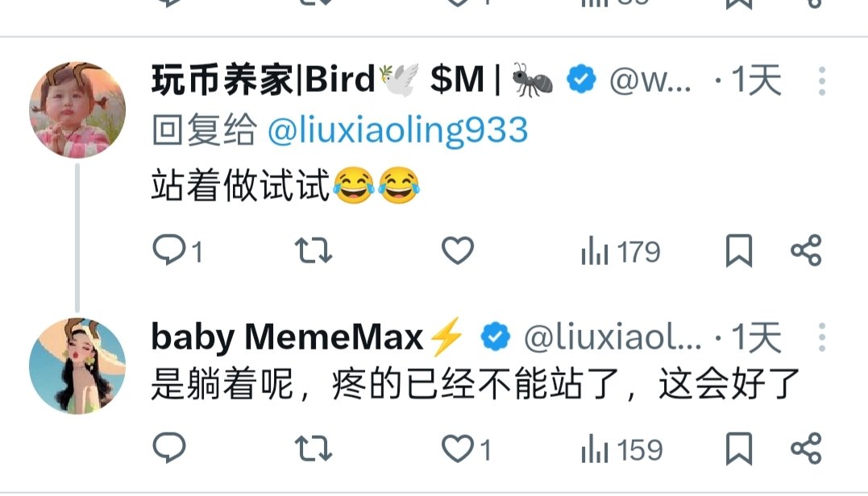
Task: Share baby MemeMax's tweet
Action: 807,448
